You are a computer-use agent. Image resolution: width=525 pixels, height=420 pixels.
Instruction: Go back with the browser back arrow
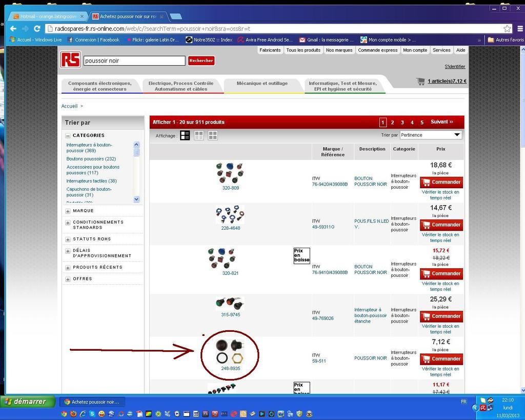[x=13, y=29]
